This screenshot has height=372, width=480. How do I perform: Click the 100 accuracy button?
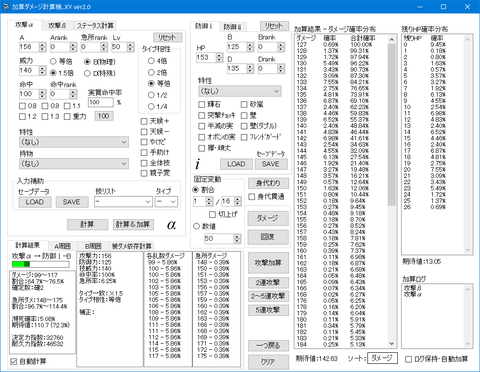tap(104, 116)
